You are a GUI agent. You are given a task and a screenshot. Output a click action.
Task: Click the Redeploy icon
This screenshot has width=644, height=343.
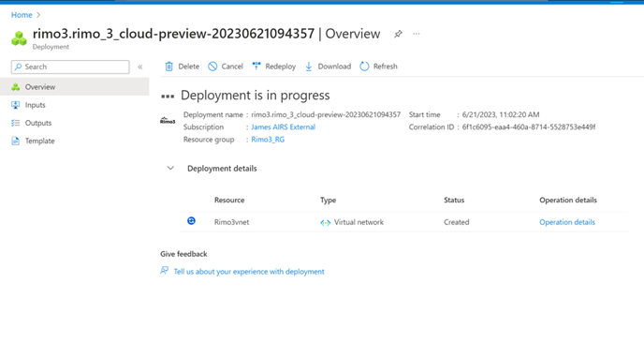[x=256, y=66]
